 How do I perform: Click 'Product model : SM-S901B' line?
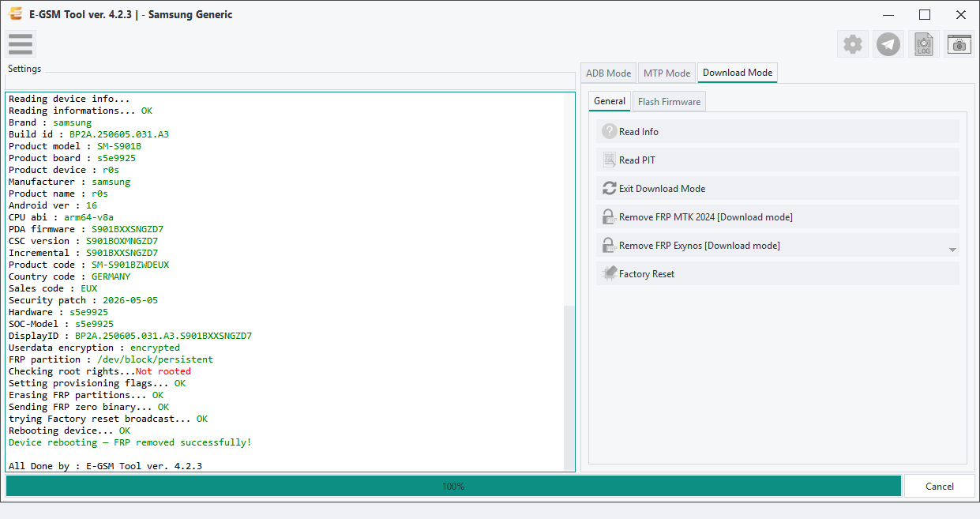[75, 146]
